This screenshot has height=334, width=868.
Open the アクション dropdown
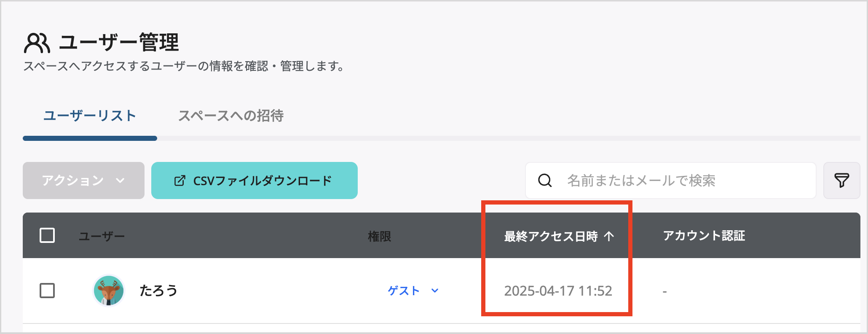[x=83, y=180]
